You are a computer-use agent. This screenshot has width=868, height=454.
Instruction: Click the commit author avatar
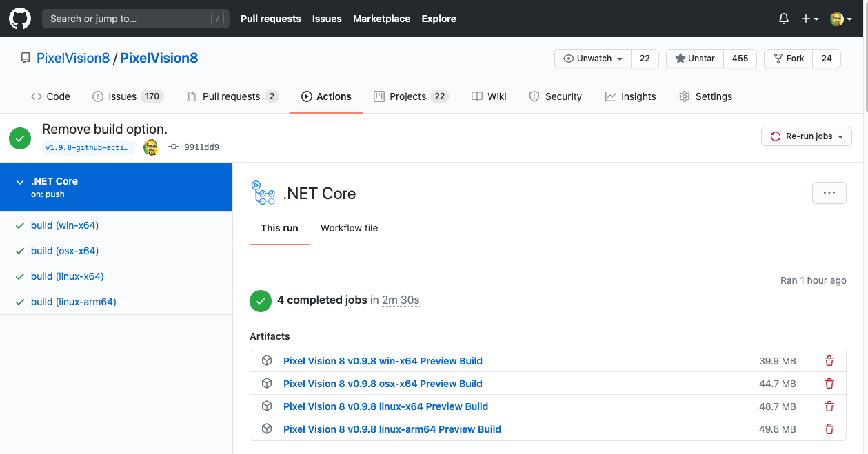click(151, 147)
